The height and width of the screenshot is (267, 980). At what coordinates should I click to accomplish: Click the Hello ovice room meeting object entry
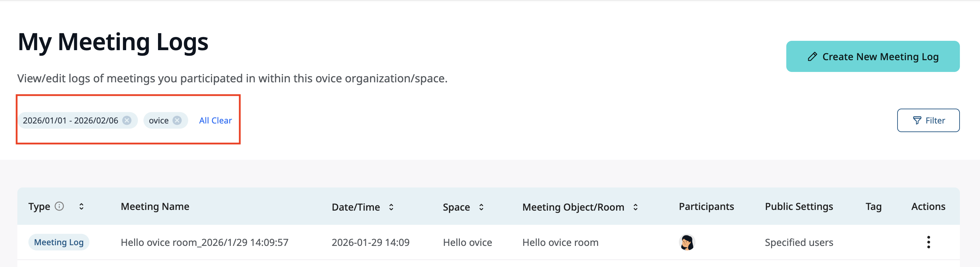pyautogui.click(x=560, y=242)
